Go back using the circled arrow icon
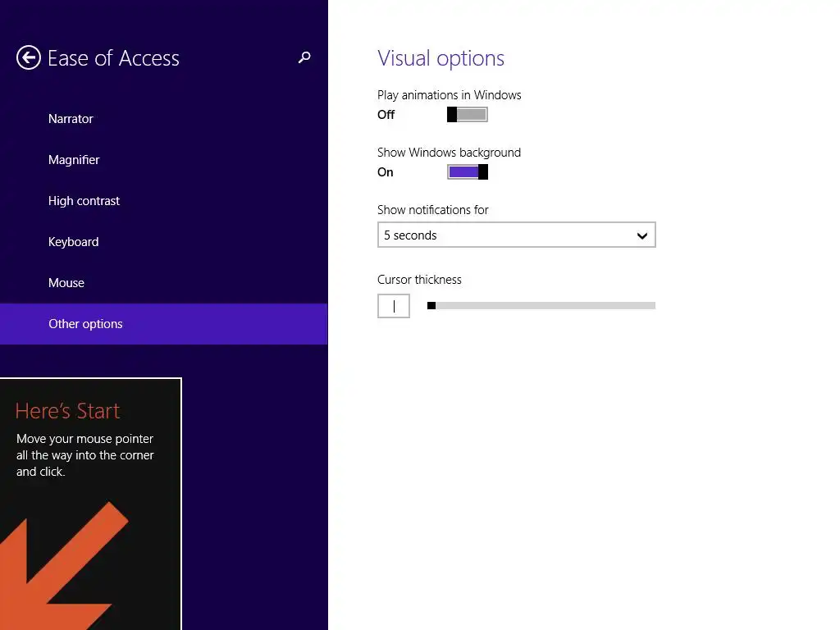Screen dimensions: 840x630 click(29, 57)
